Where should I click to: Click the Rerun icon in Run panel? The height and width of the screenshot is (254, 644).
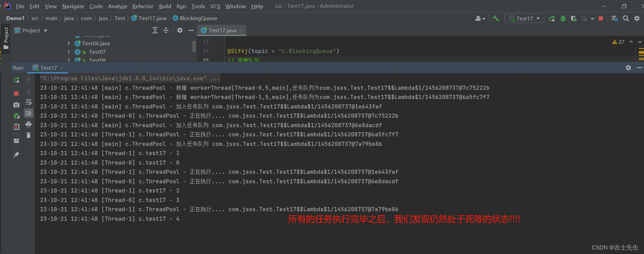click(x=16, y=80)
